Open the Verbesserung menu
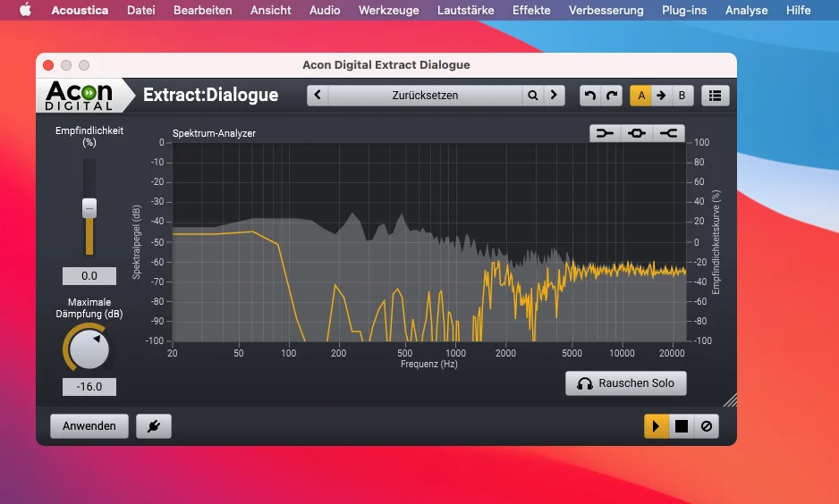The image size is (839, 504). 606,10
